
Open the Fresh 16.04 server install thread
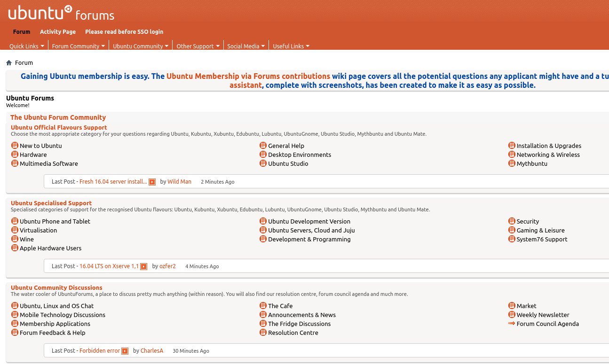[x=113, y=181]
